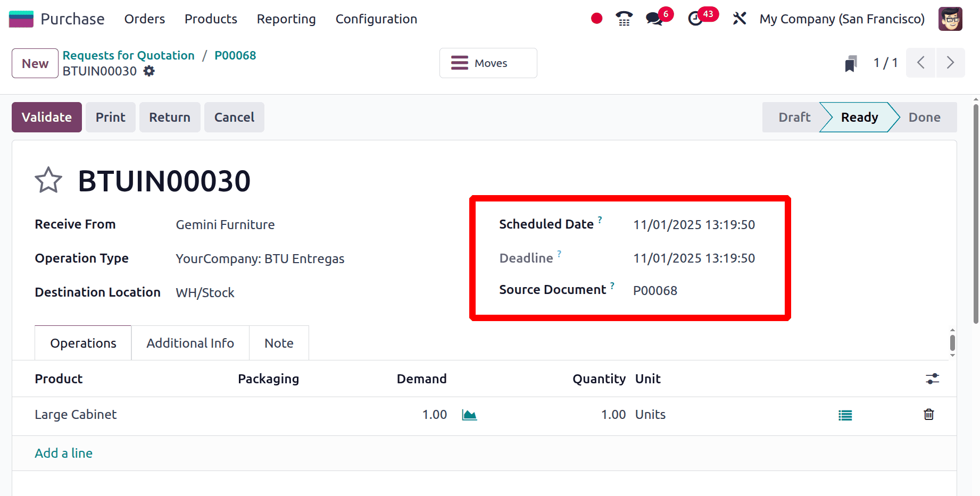Open the softphone icon in top bar
Screen dimensions: 980x496
tap(623, 19)
